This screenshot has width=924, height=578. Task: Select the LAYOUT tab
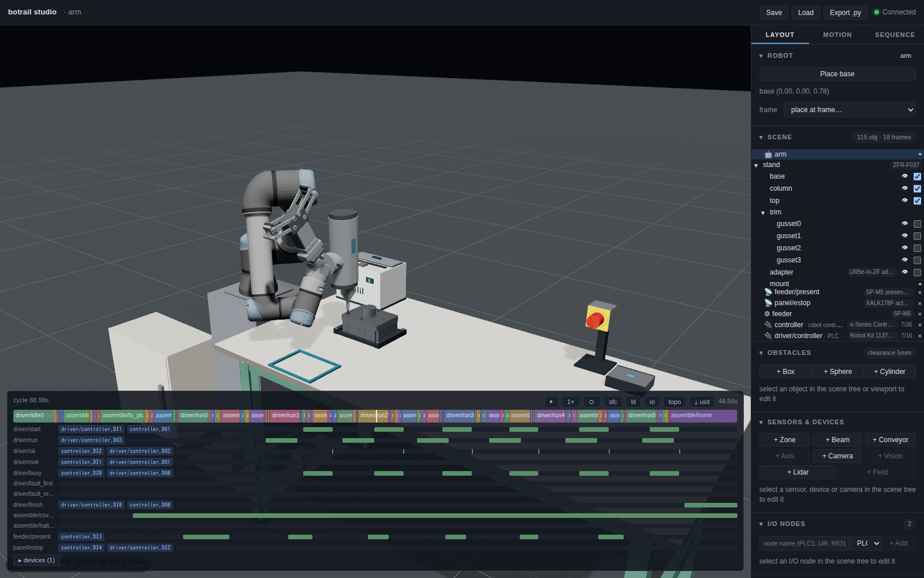click(x=780, y=35)
